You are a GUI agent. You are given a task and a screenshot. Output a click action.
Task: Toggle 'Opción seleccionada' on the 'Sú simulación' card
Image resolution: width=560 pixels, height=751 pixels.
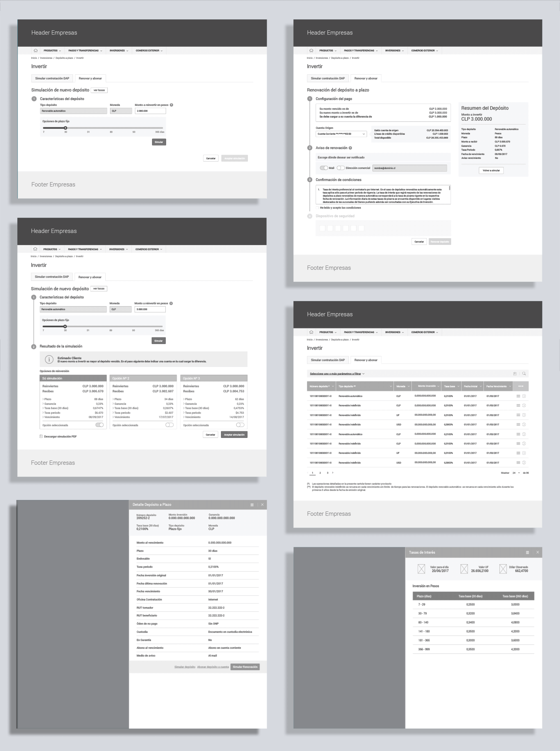click(100, 425)
